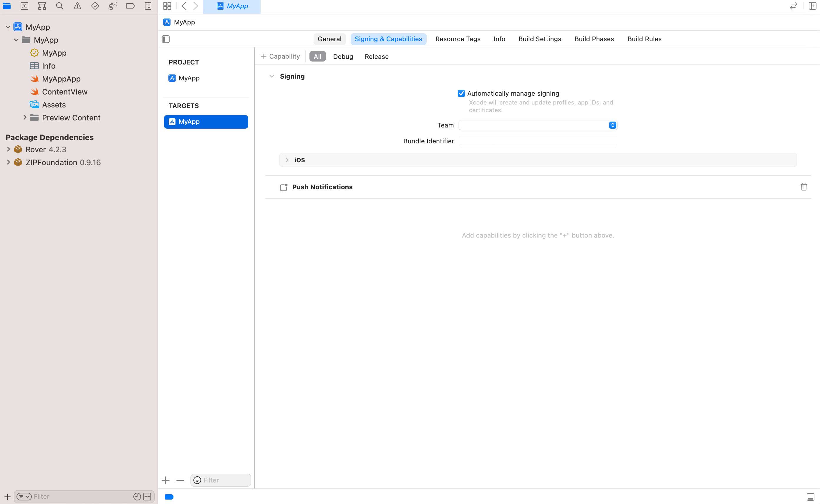The width and height of the screenshot is (820, 504).
Task: Switch to Build Settings tab
Action: (x=540, y=39)
